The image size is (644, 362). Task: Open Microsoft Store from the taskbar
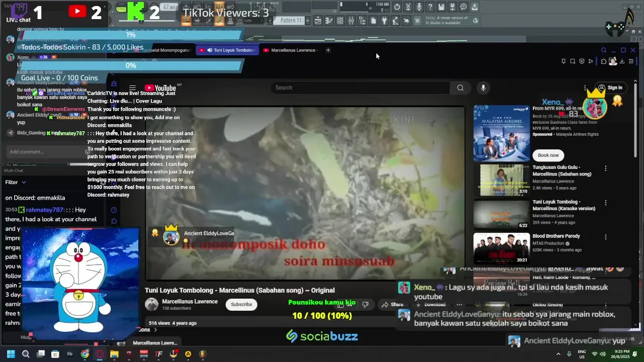coord(55,354)
